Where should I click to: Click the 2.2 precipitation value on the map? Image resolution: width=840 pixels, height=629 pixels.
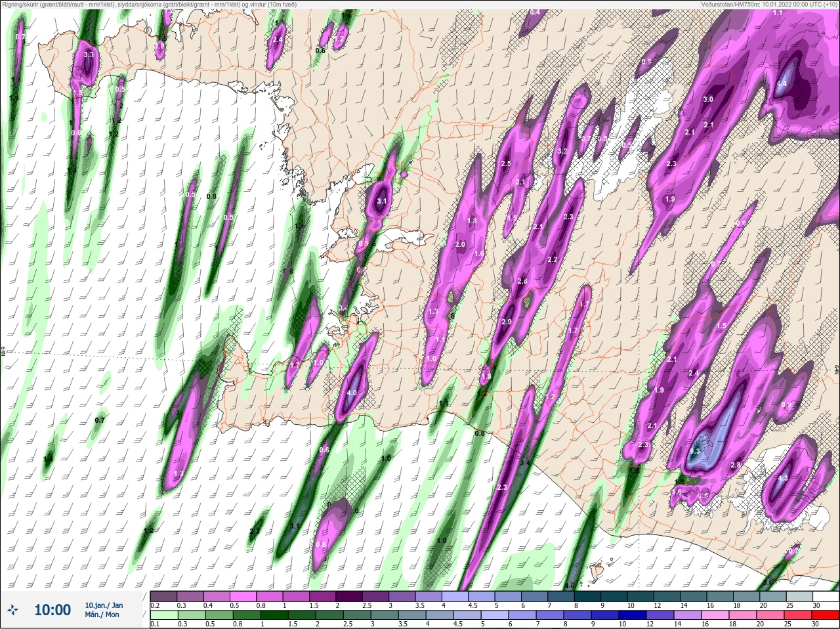pos(553,260)
